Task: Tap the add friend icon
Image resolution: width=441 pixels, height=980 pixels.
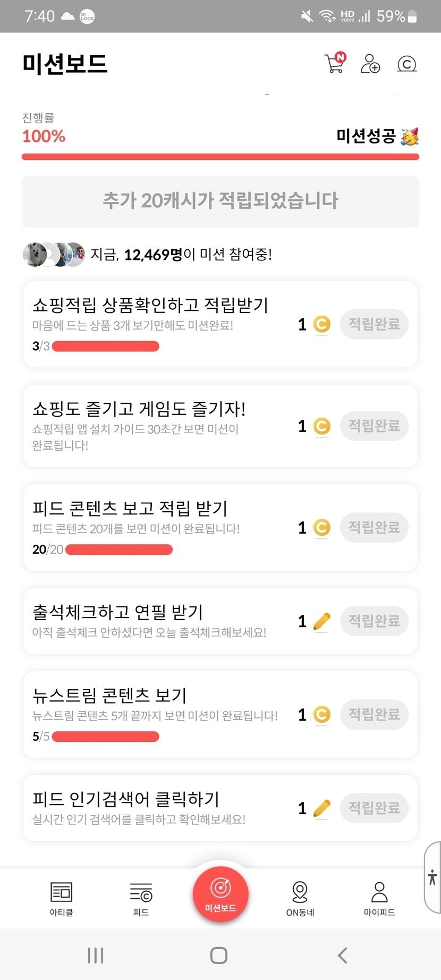Action: 370,64
